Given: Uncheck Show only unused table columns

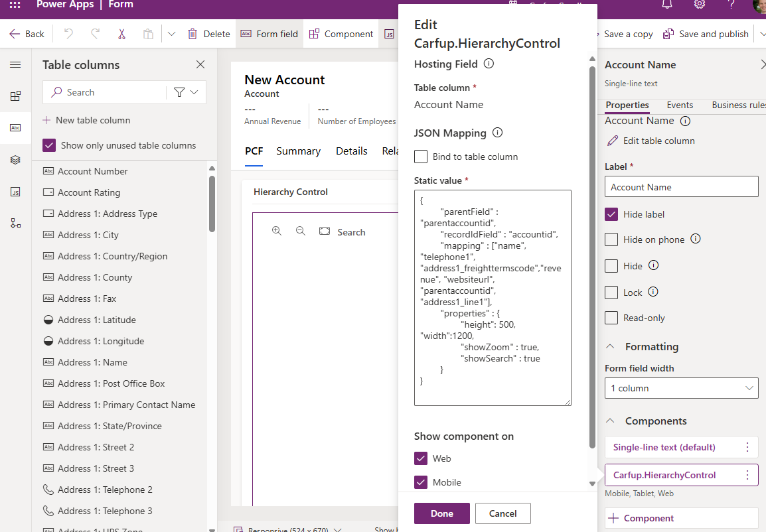Looking at the screenshot, I should pos(49,145).
